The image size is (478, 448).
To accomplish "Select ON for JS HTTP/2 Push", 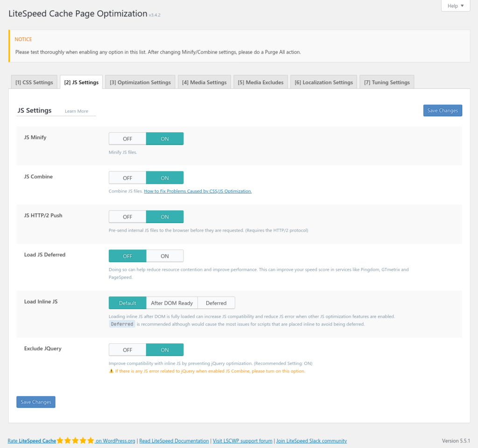I will pos(165,217).
